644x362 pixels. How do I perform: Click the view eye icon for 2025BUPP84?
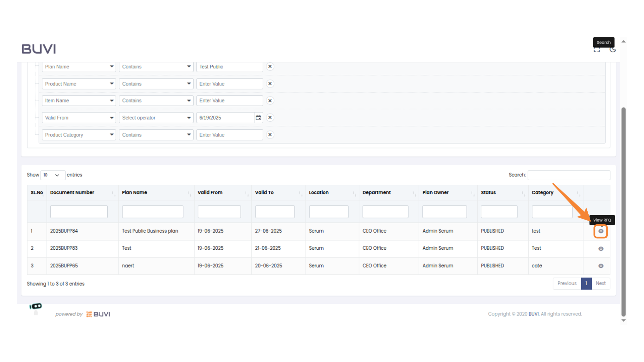[601, 231]
